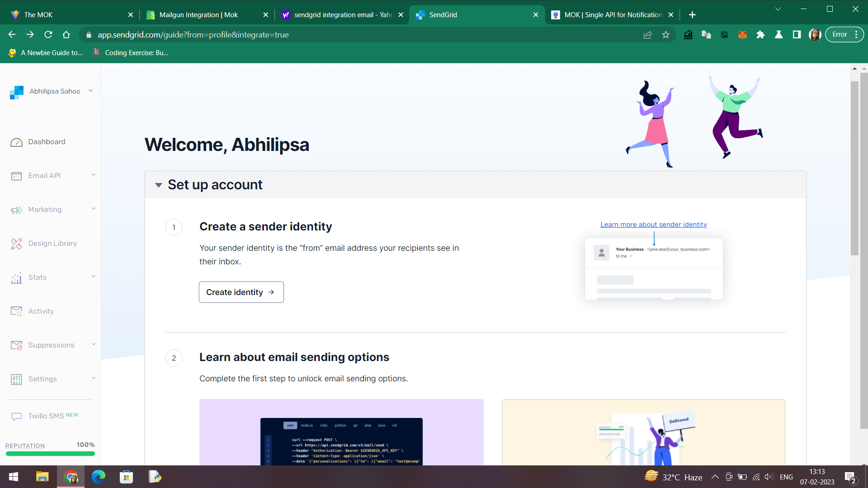The height and width of the screenshot is (488, 868).
Task: Collapse the Set up account section
Action: click(159, 185)
